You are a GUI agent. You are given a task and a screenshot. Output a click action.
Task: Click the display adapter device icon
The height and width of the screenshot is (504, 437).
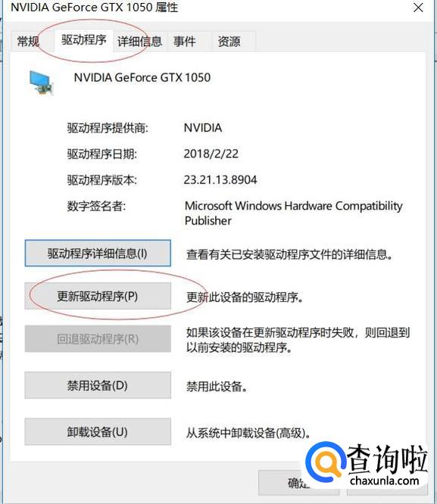40,83
